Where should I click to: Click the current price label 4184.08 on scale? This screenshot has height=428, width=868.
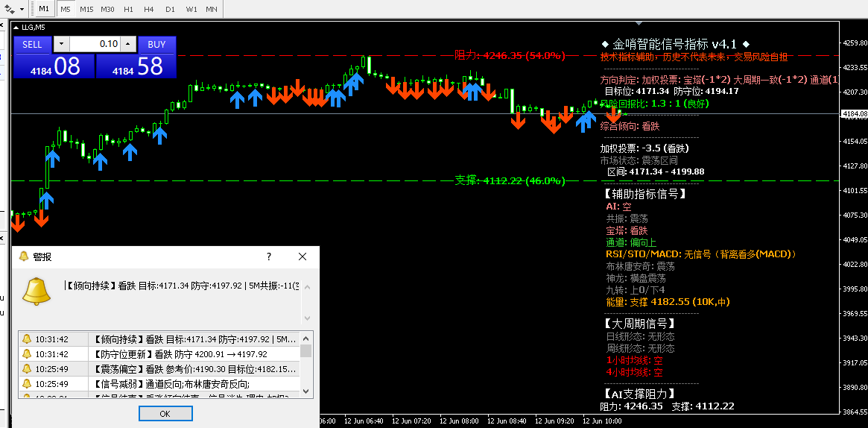coord(854,114)
